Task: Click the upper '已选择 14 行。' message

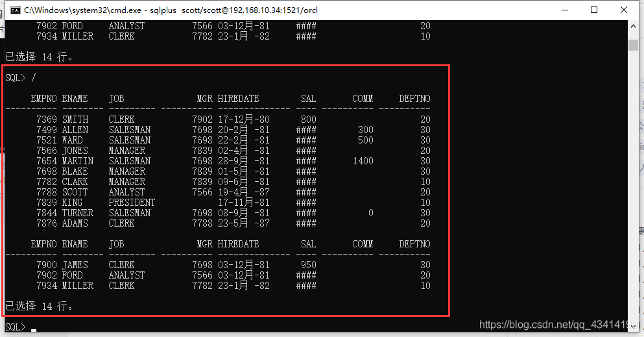Action: [40, 56]
